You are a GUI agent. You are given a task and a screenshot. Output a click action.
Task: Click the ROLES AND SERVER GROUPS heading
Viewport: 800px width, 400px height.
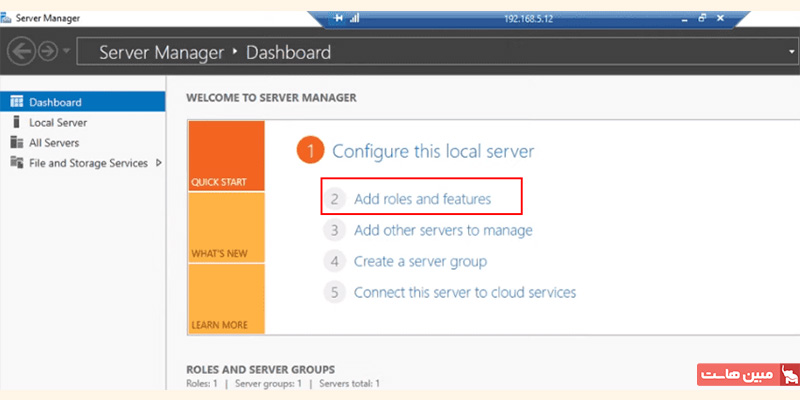pyautogui.click(x=261, y=369)
